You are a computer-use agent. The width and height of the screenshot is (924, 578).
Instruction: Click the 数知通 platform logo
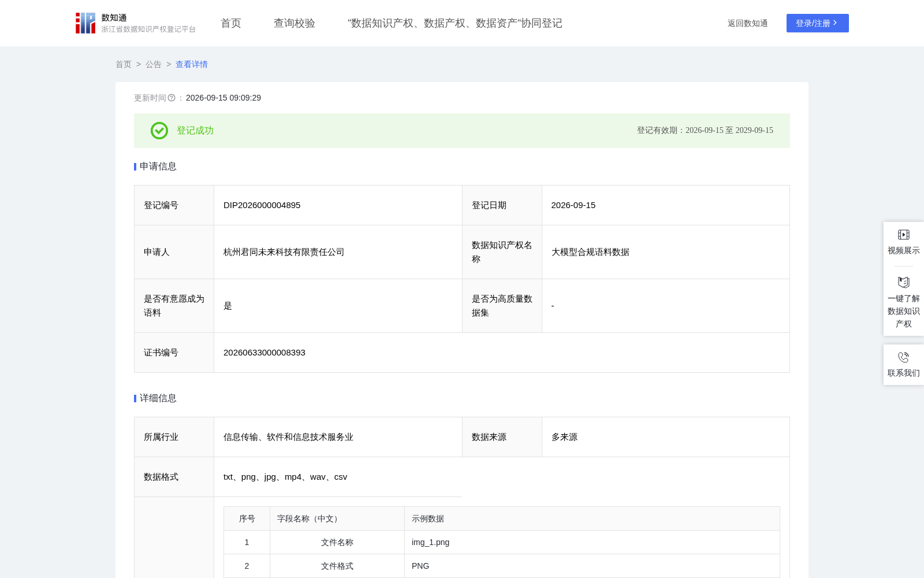pyautogui.click(x=135, y=23)
